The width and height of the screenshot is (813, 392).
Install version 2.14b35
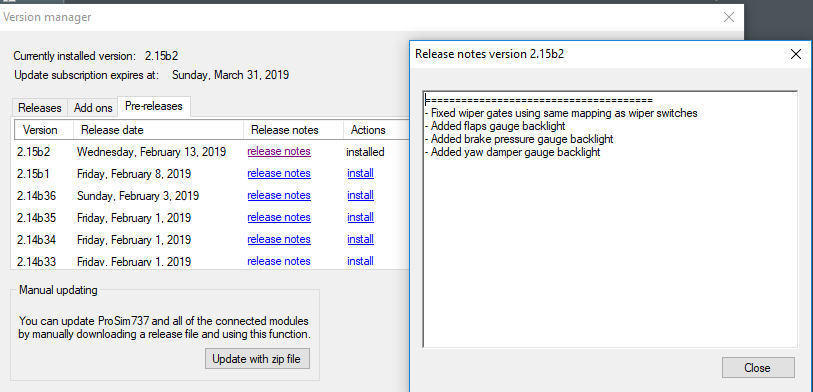click(360, 217)
